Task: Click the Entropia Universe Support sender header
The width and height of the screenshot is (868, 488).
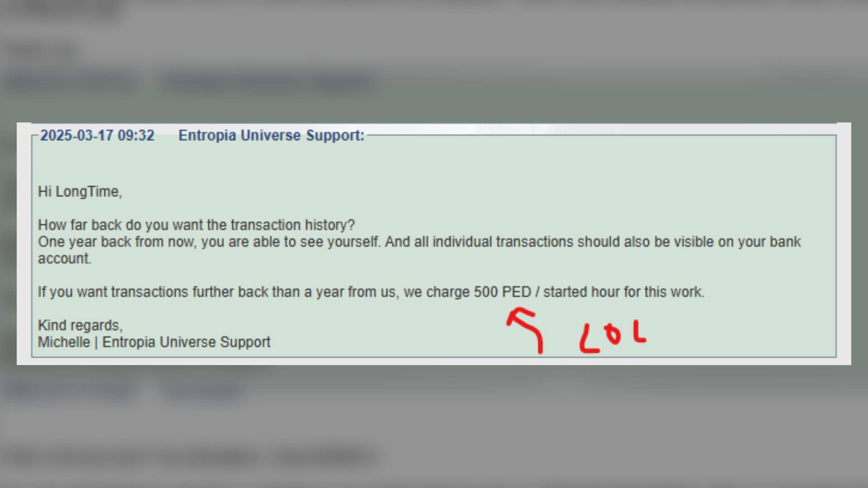Action: click(x=271, y=135)
